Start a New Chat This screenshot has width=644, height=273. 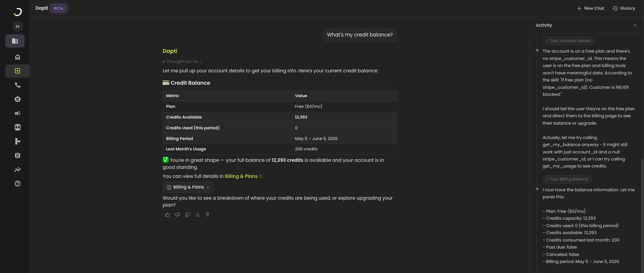point(590,8)
